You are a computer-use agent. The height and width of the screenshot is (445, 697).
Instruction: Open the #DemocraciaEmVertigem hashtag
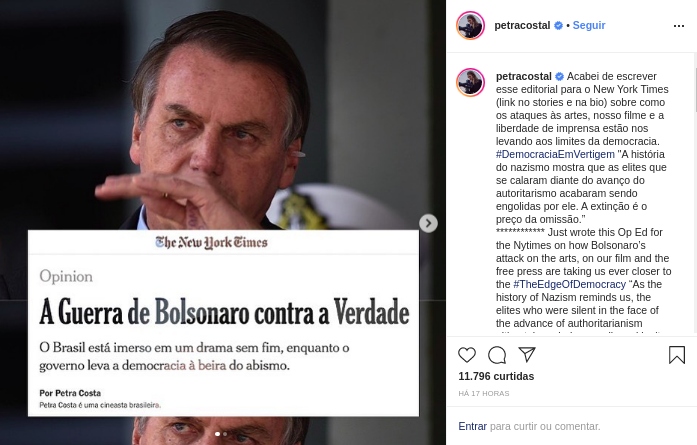coord(555,154)
